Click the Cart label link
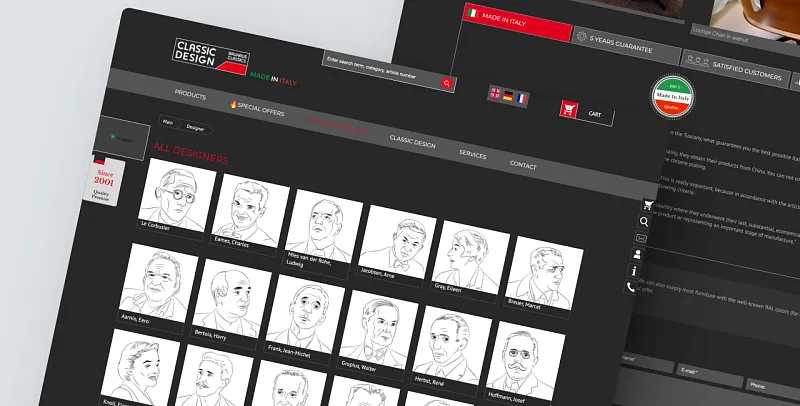Screen dimensions: 800x406 595,114
